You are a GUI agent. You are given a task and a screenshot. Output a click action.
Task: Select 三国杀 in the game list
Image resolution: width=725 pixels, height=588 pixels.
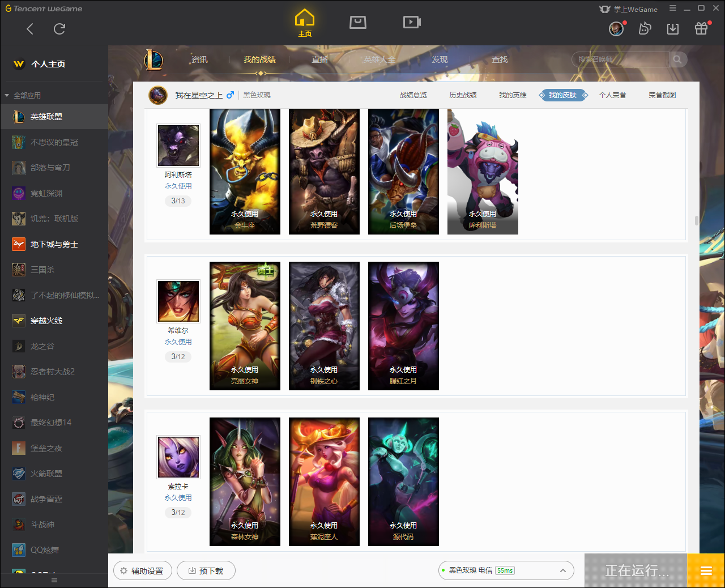(54, 270)
